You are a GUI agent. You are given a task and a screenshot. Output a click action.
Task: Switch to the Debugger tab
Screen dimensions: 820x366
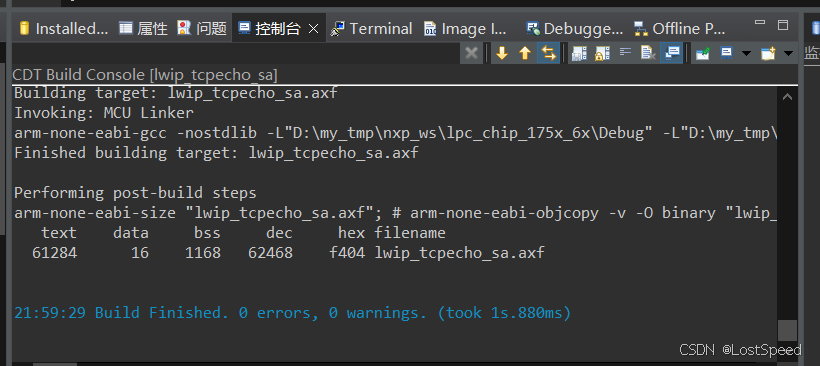pyautogui.click(x=574, y=28)
